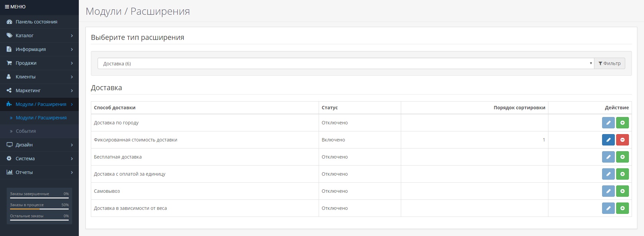Image resolution: width=644 pixels, height=236 pixels.
Task: Click the Фильтр button
Action: 609,63
